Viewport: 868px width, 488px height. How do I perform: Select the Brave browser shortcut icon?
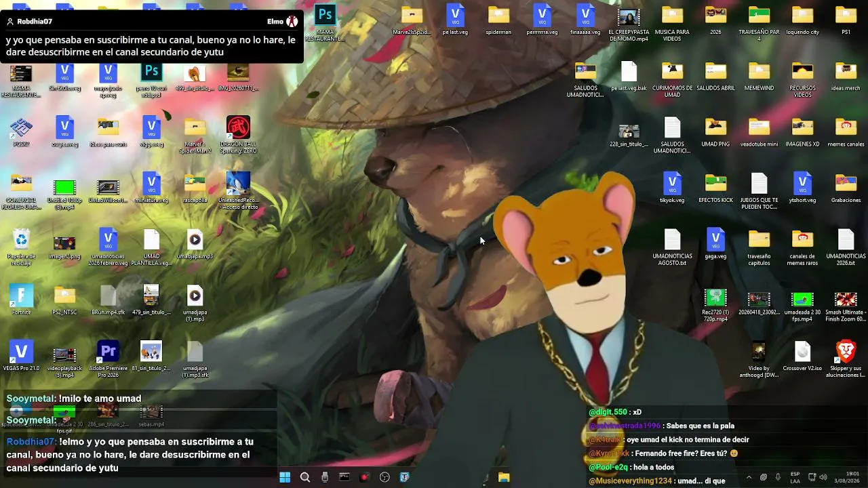(x=846, y=359)
